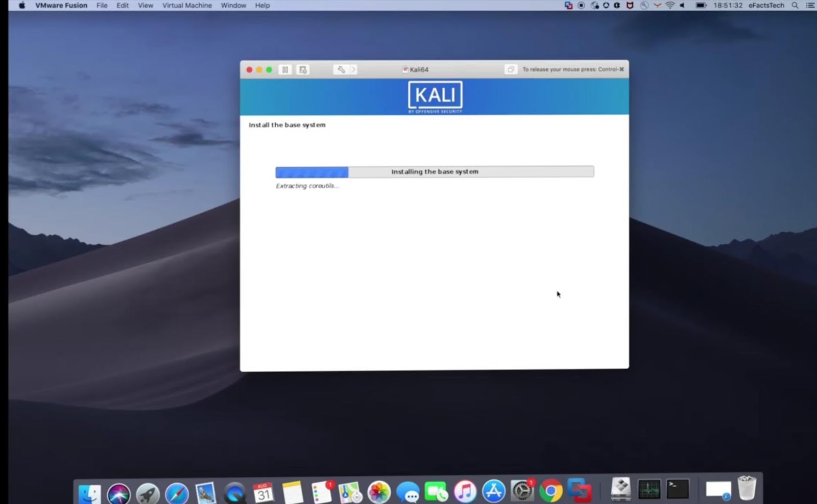Open System Preferences from the Dock

tap(522, 491)
